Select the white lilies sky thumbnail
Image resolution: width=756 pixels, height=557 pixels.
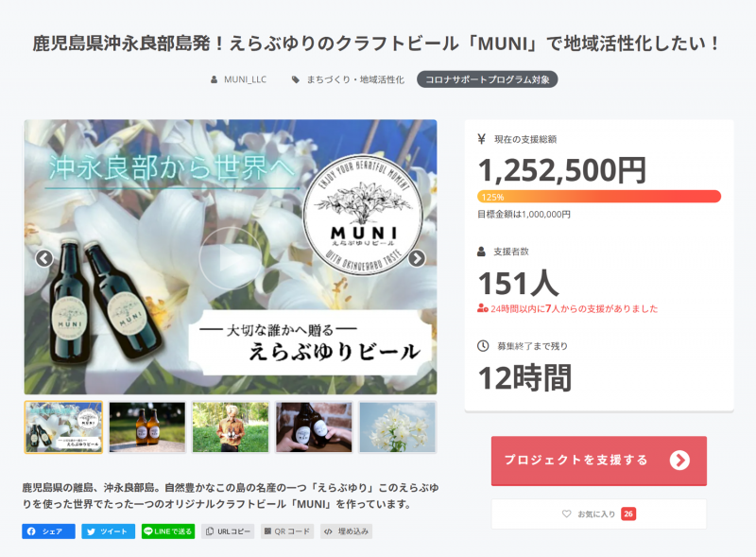pos(397,427)
